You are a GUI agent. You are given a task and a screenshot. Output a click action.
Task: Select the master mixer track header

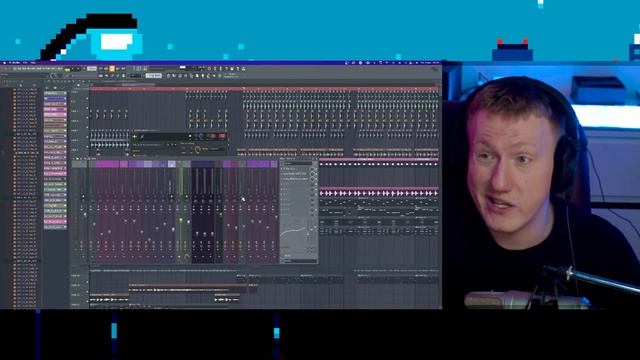80,164
